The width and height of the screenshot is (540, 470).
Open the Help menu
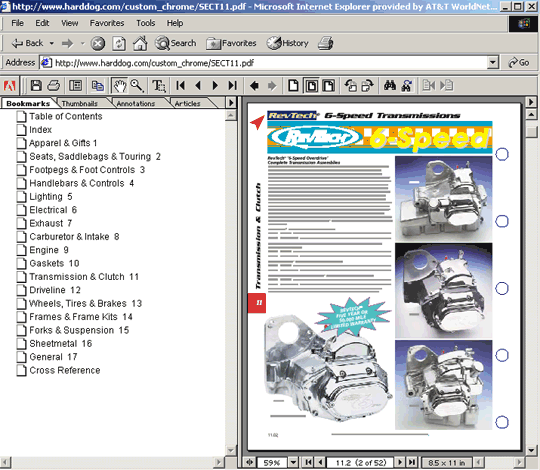pos(175,23)
